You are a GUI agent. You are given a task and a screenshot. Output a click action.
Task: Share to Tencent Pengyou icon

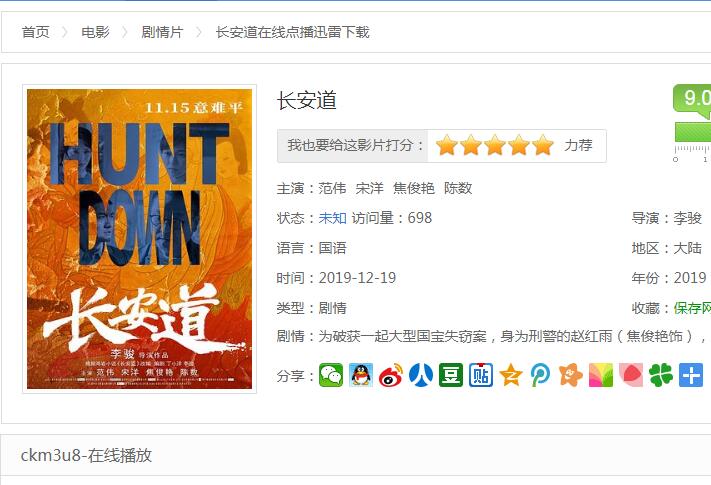click(541, 375)
